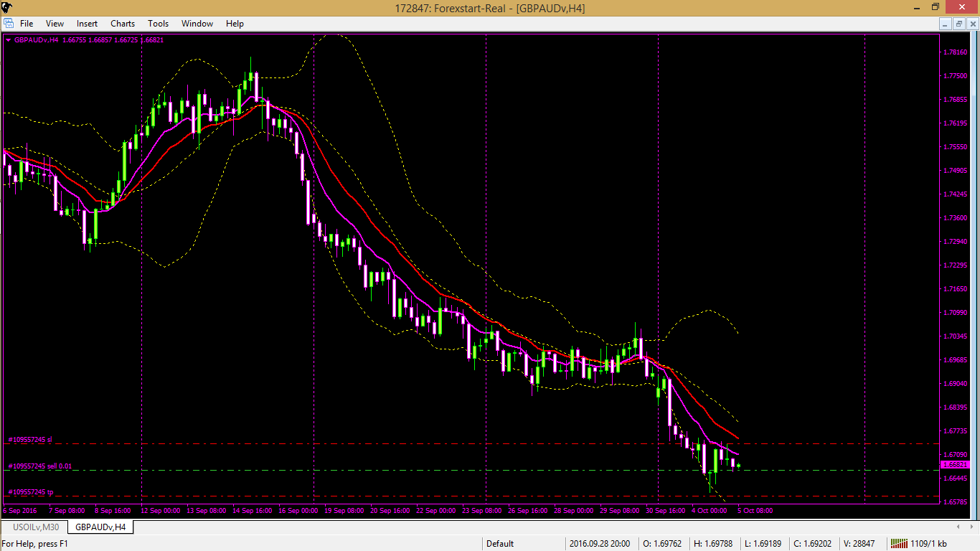Click the 1109/1 kb traffic indicator
This screenshot has height=551, width=980.
coord(928,544)
